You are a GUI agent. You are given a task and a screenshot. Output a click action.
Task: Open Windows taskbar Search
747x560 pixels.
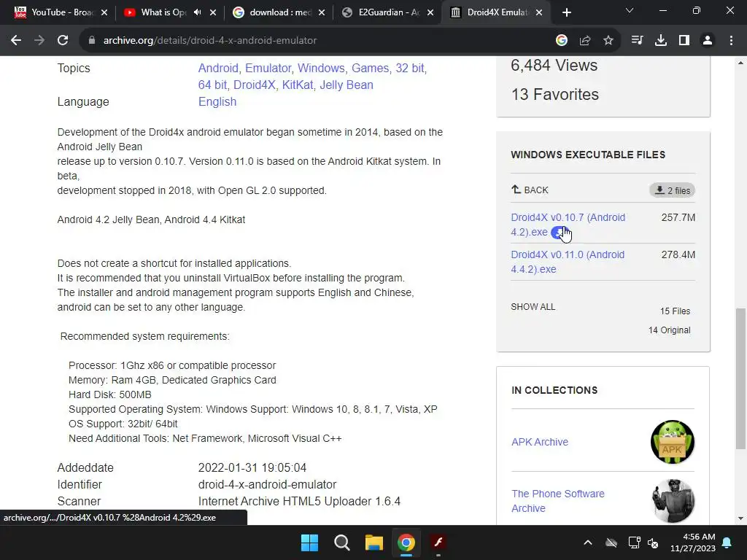(x=341, y=542)
